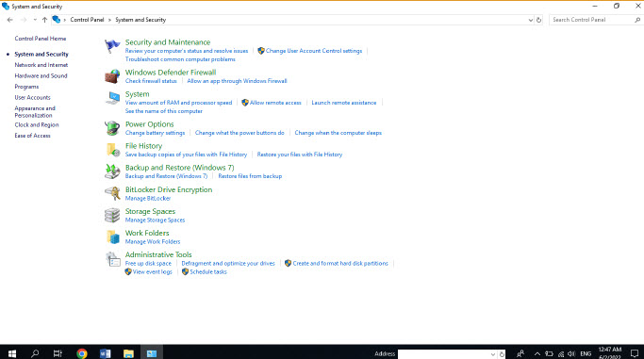Click Schedule tasks link

click(x=208, y=272)
